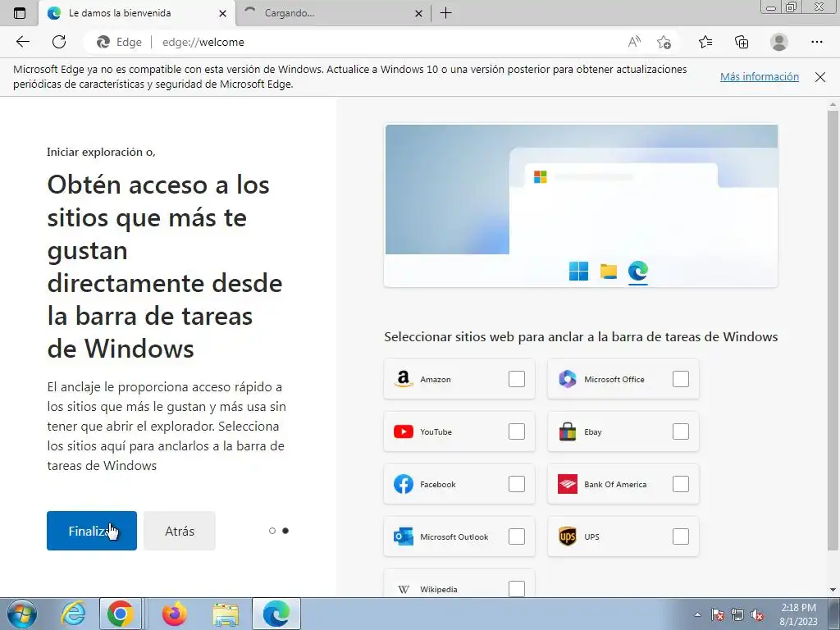Switch to the 'Le damos la bienvenida' tab
Image resolution: width=840 pixels, height=630 pixels.
pyautogui.click(x=137, y=13)
